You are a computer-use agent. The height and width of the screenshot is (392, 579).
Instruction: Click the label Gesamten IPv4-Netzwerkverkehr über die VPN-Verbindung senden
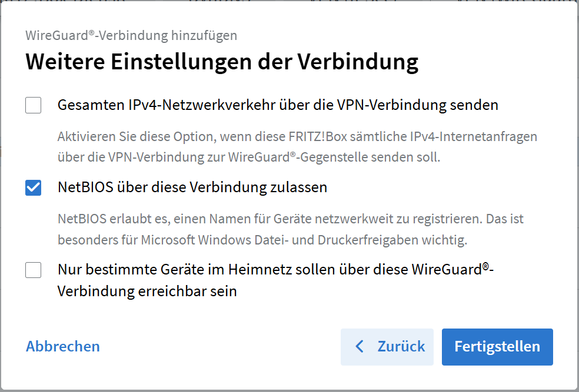point(278,105)
